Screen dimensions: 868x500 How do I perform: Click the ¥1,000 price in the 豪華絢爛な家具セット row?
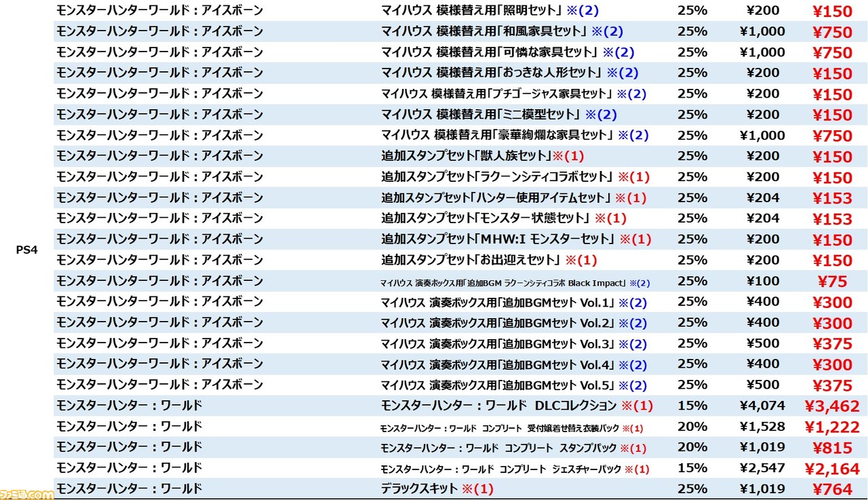763,135
